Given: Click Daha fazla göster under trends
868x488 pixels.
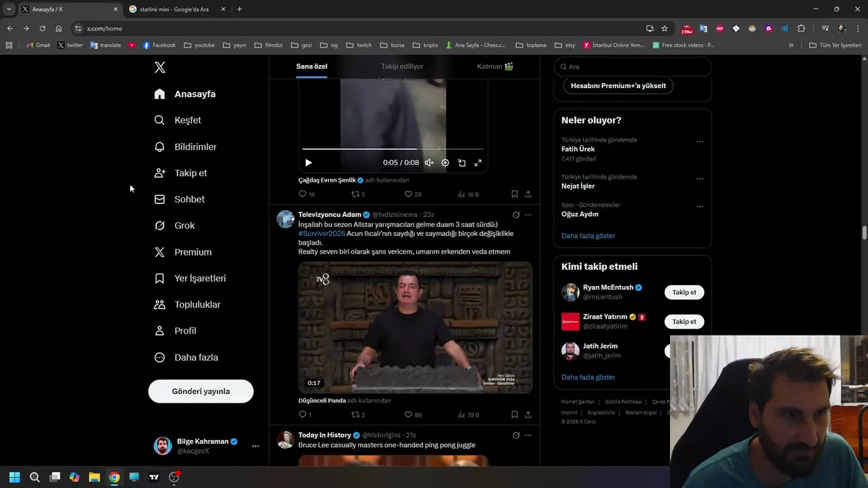Looking at the screenshot, I should [x=588, y=236].
